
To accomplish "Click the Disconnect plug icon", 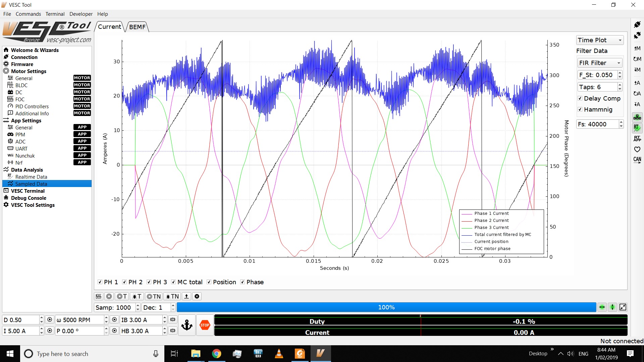I will [637, 35].
